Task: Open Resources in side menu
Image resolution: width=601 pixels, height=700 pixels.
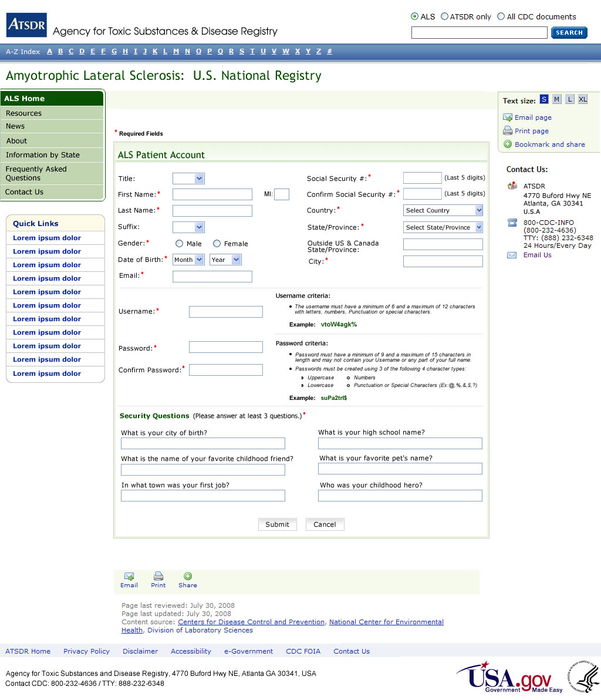Action: [52, 113]
